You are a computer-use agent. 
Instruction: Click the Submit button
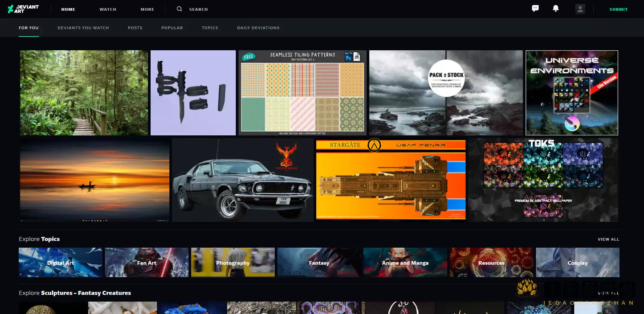618,9
